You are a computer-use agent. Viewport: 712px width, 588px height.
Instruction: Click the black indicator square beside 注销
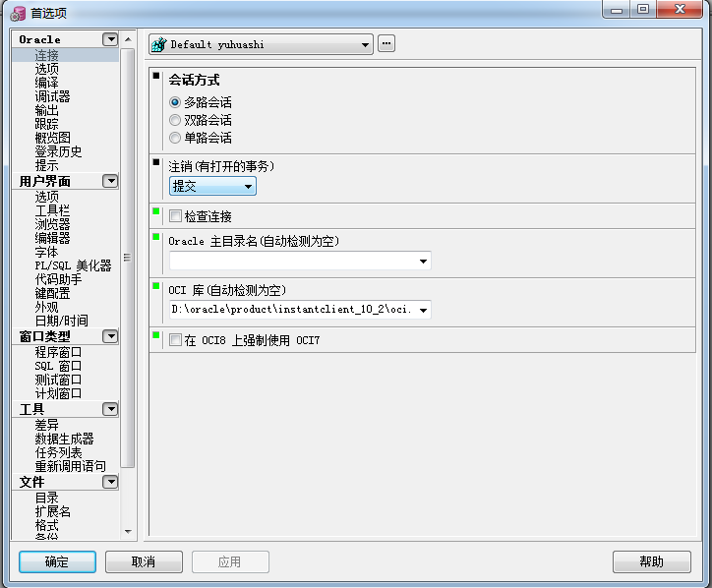(156, 161)
